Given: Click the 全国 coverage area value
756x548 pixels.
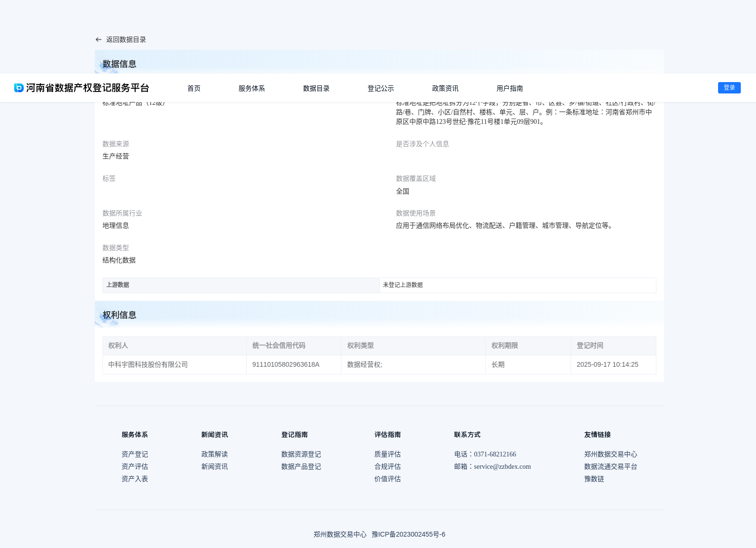Looking at the screenshot, I should (x=403, y=192).
